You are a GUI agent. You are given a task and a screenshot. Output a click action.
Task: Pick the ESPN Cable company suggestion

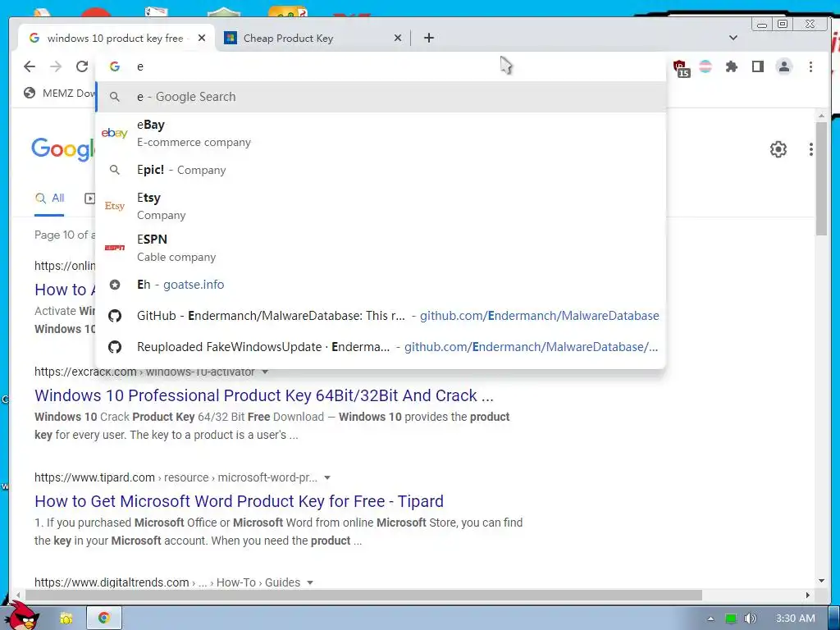tap(381, 248)
